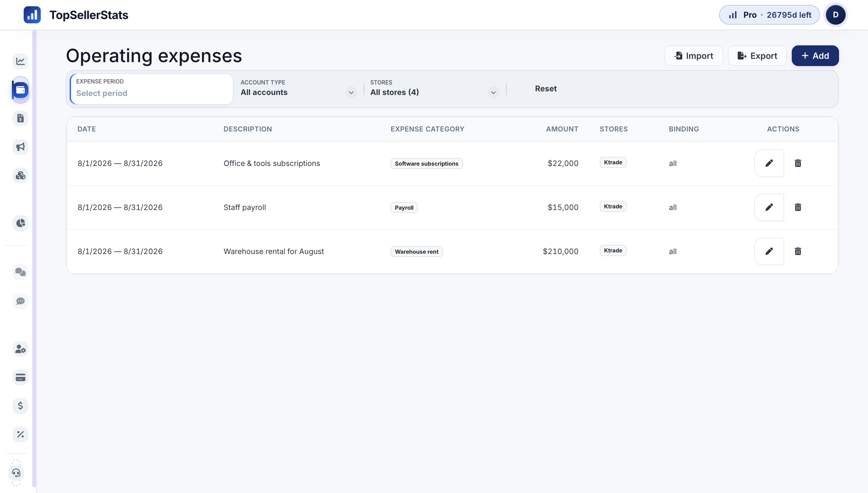This screenshot has height=493, width=868.
Task: Click the Expense period input field
Action: pyautogui.click(x=151, y=89)
